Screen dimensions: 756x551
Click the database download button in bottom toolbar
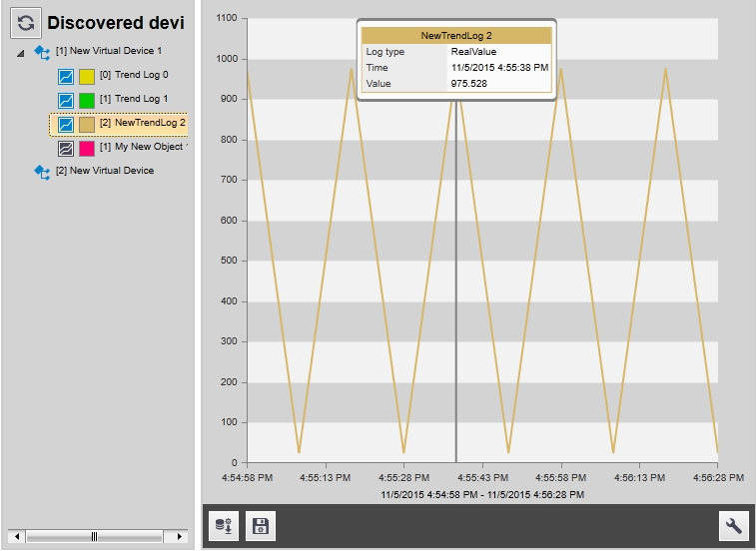click(x=224, y=526)
